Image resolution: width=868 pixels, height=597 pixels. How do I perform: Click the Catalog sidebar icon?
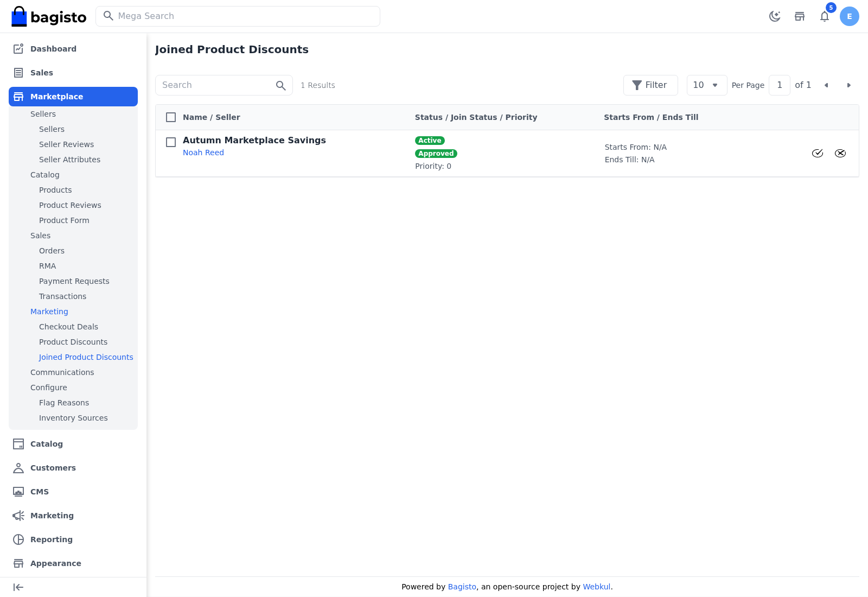[x=18, y=444]
